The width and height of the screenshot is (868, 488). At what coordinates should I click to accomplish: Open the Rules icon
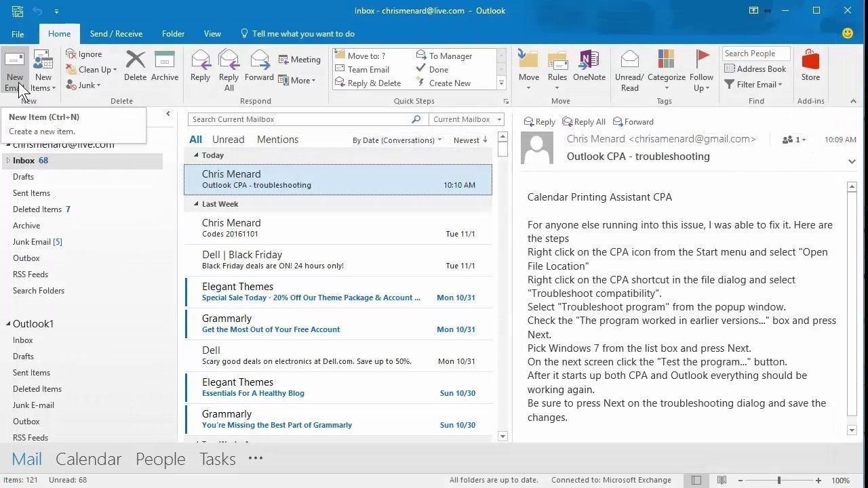[x=557, y=60]
